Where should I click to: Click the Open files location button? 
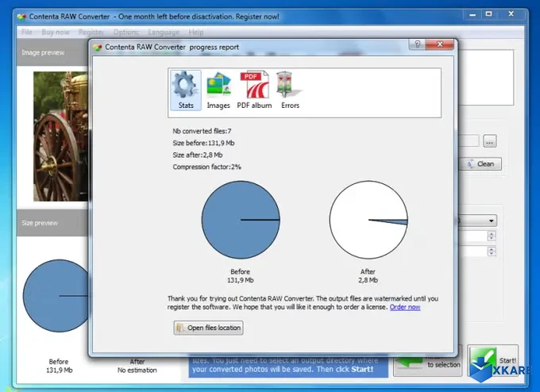(x=208, y=328)
